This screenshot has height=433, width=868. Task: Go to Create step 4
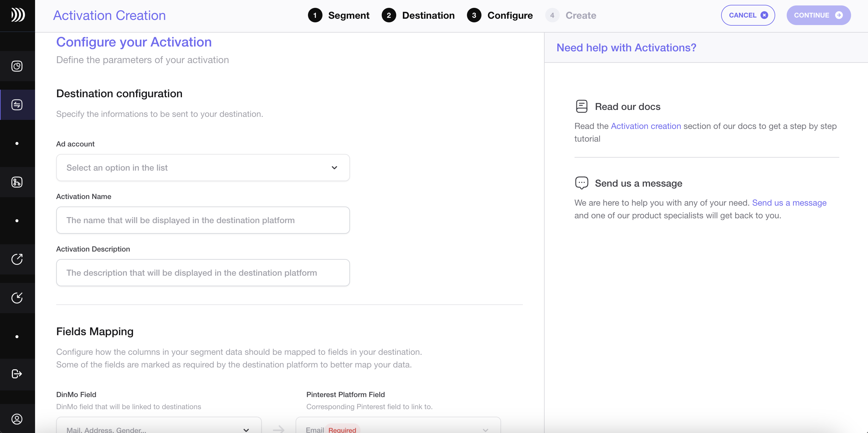point(571,15)
